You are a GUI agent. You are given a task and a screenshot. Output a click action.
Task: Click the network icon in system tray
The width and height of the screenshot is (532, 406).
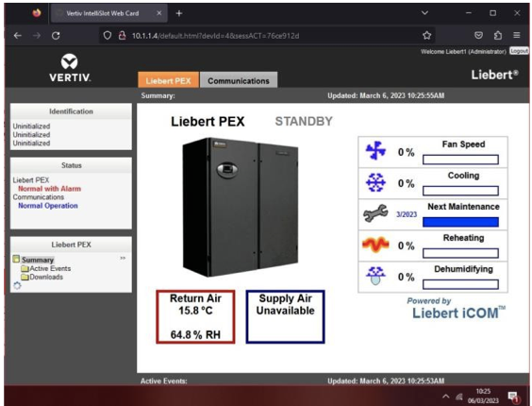pos(459,397)
